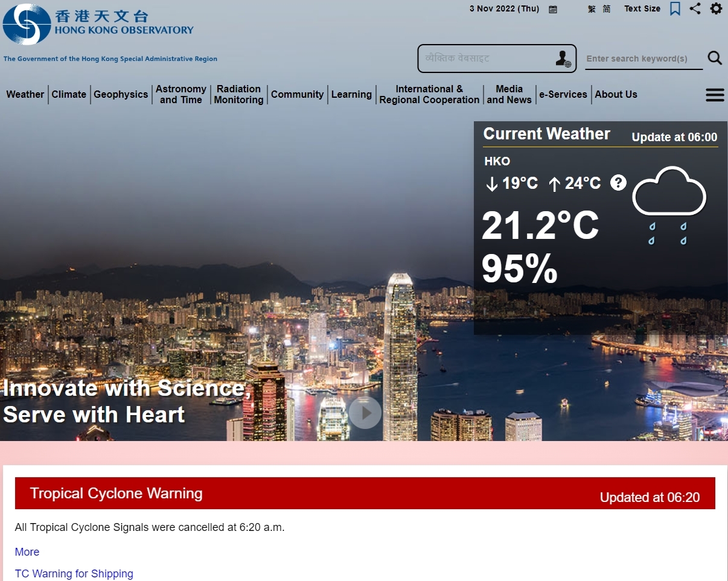728x581 pixels.
Task: Play the banner video
Action: pos(365,413)
